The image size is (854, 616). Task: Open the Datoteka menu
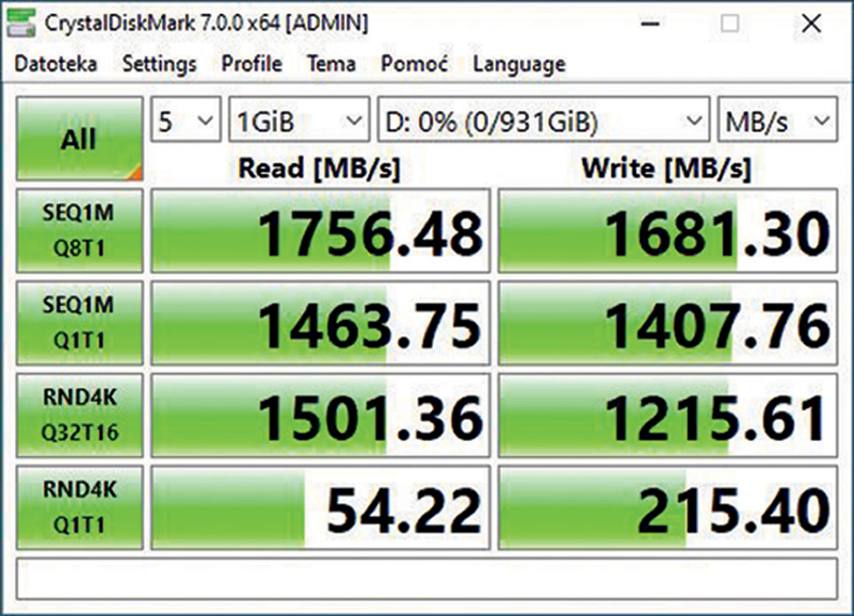56,64
